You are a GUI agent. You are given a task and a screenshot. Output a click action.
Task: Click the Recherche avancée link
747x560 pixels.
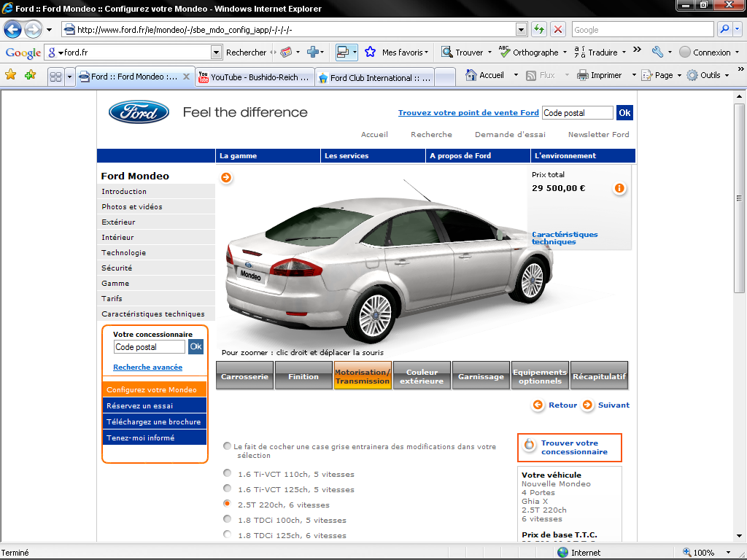click(147, 367)
